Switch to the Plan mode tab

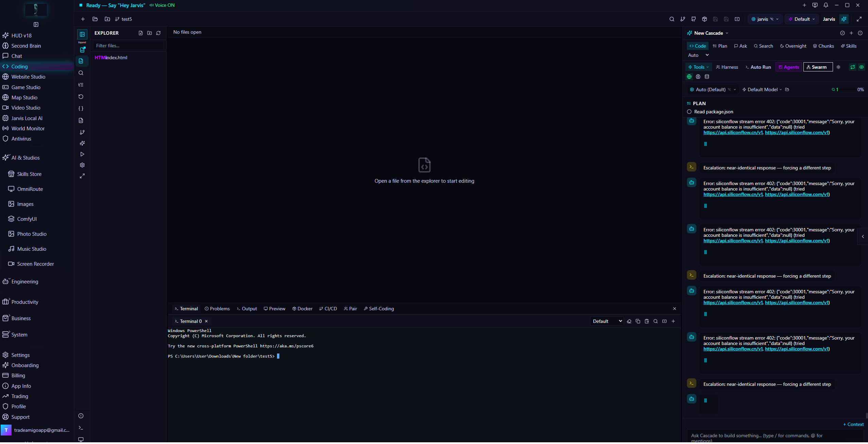tap(720, 46)
